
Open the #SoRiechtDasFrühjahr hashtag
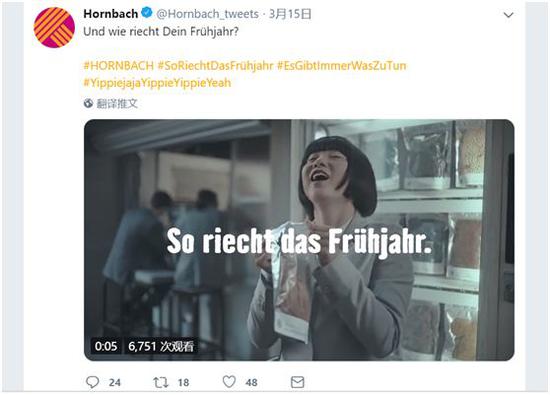[215, 66]
